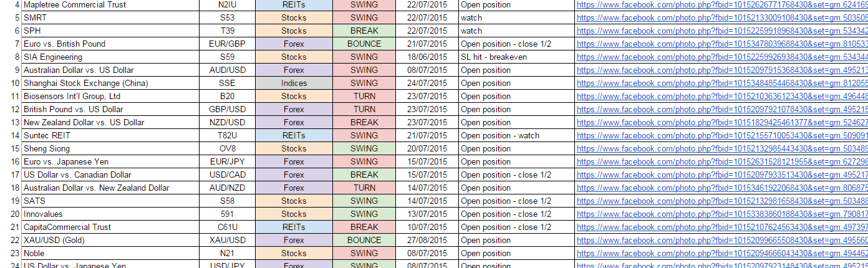Open the Facebook link for CapitaCommercial Trust

click(722, 227)
